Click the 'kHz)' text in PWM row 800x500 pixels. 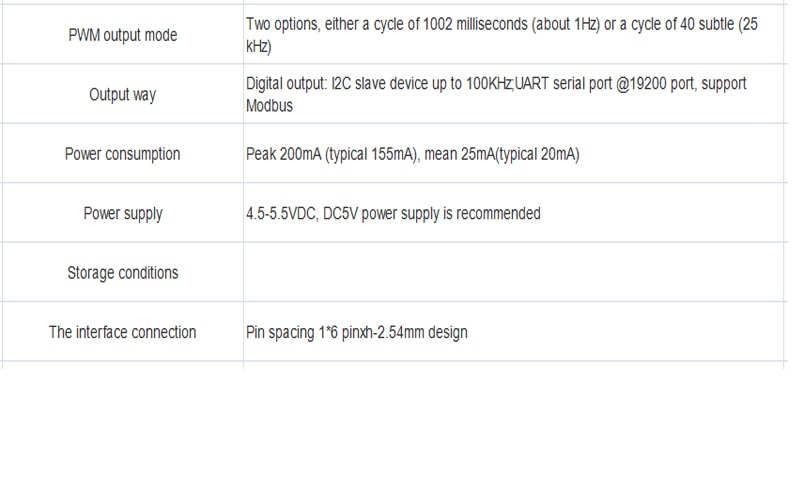[259, 46]
